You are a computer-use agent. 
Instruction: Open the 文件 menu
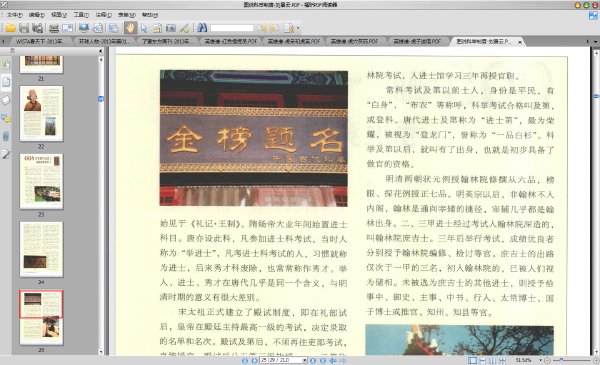tap(14, 15)
